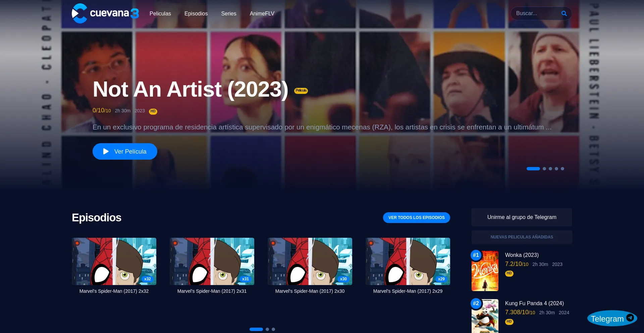Click the 7.308/10 Kung Fu Panda rating
Screen dimensions: 644x333
pos(520,313)
